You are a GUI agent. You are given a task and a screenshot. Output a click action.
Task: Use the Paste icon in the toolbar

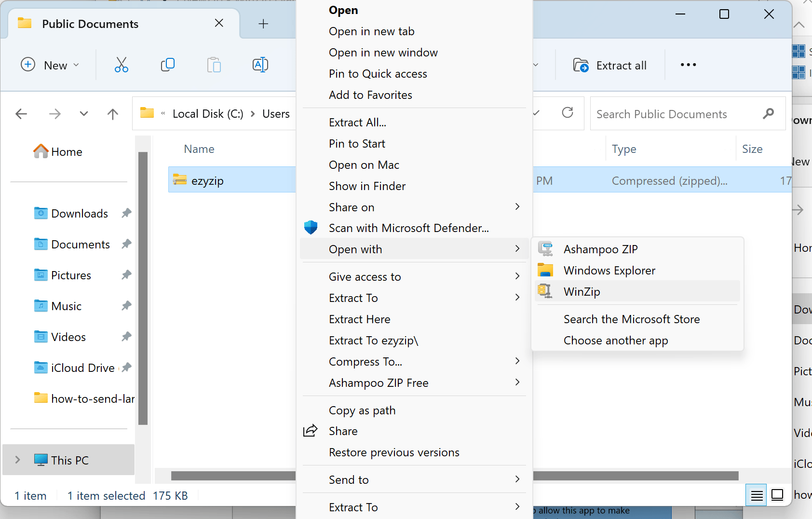click(214, 65)
